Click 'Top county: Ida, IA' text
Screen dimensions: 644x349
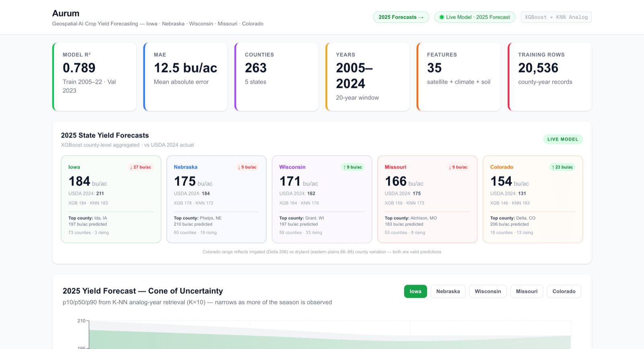click(x=88, y=218)
